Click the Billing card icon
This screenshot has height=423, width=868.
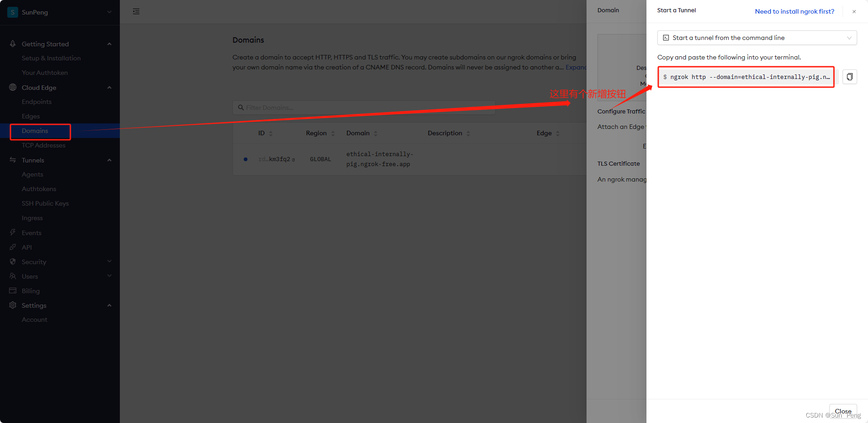(x=13, y=290)
